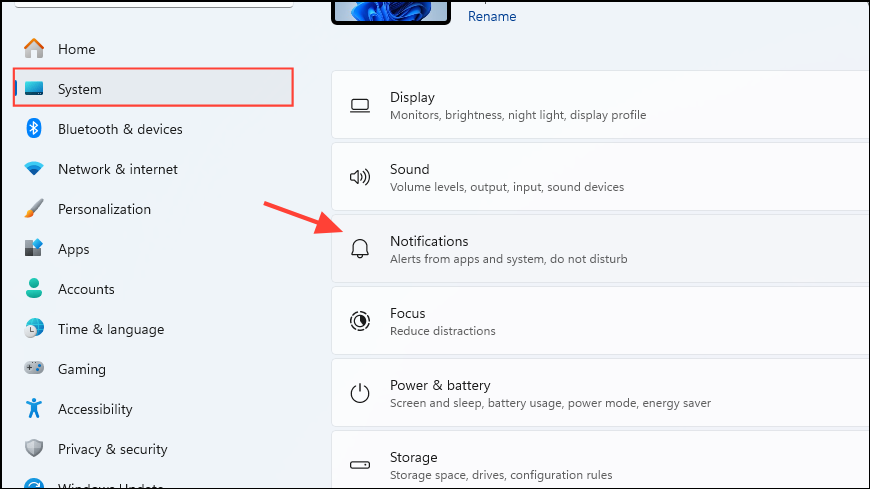Click the Rename link

(x=492, y=16)
